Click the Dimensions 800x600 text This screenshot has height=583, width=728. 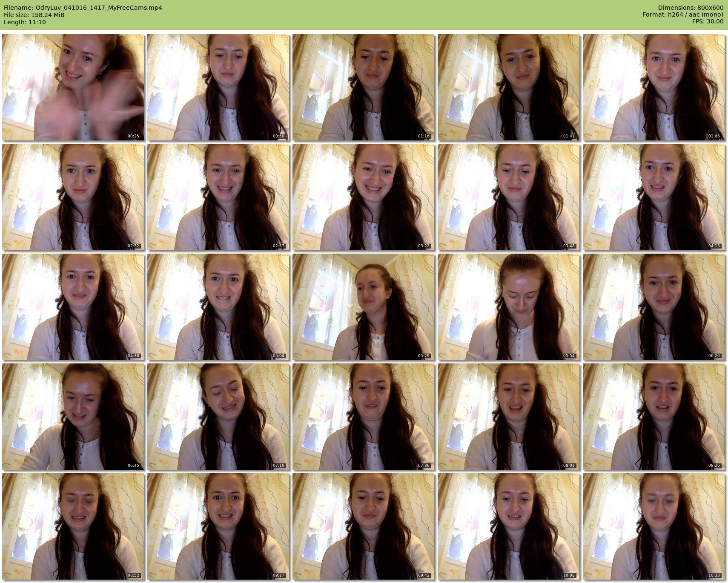pos(690,8)
